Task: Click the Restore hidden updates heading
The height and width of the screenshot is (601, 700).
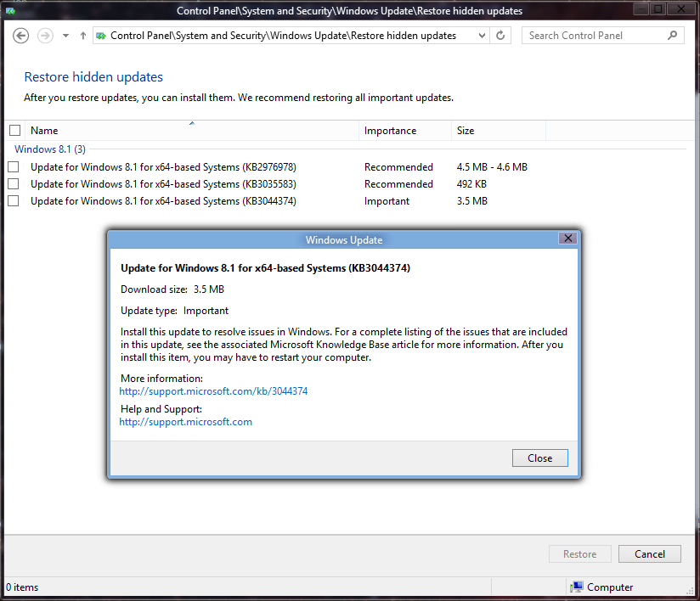Action: [93, 77]
